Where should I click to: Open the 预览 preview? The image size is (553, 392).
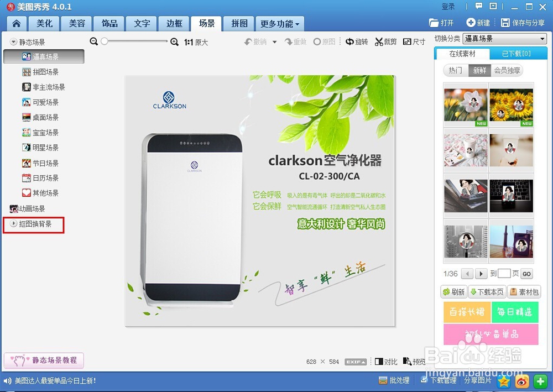pos(414,362)
